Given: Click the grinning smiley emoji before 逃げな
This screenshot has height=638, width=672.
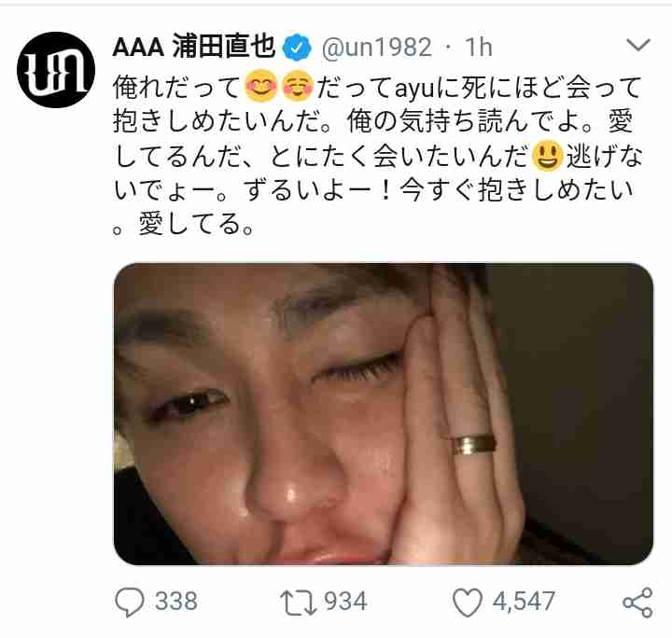Looking at the screenshot, I should (547, 156).
